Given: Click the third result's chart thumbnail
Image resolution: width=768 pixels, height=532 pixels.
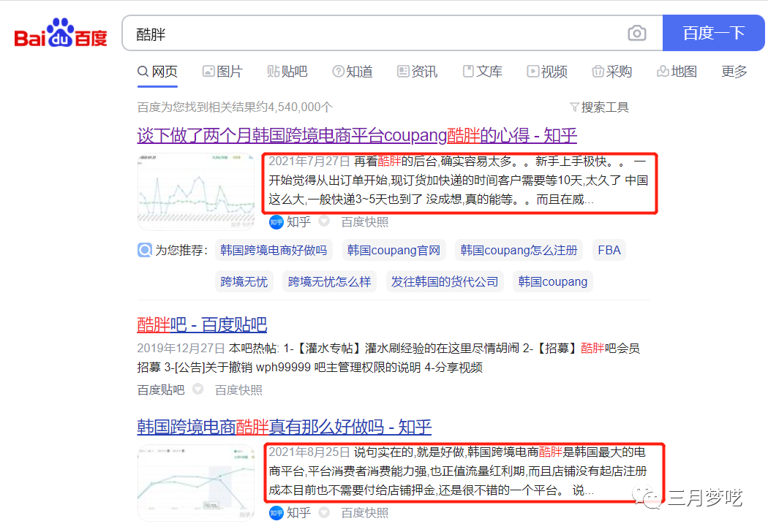Looking at the screenshot, I should click(x=196, y=482).
